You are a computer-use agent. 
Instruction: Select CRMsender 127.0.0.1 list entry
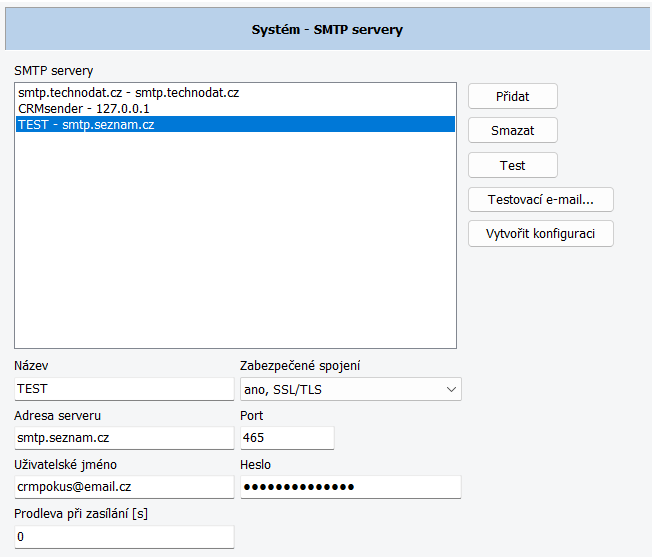click(235, 108)
